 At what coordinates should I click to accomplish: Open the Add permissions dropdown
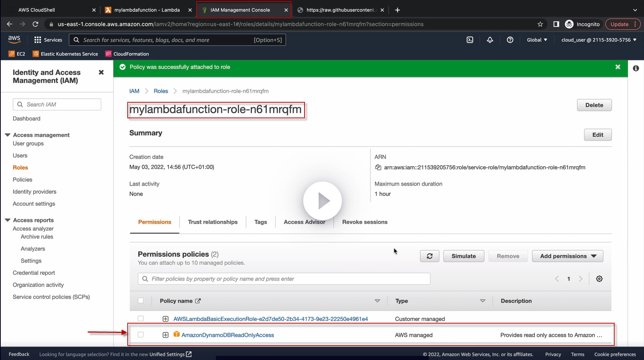(x=568, y=256)
